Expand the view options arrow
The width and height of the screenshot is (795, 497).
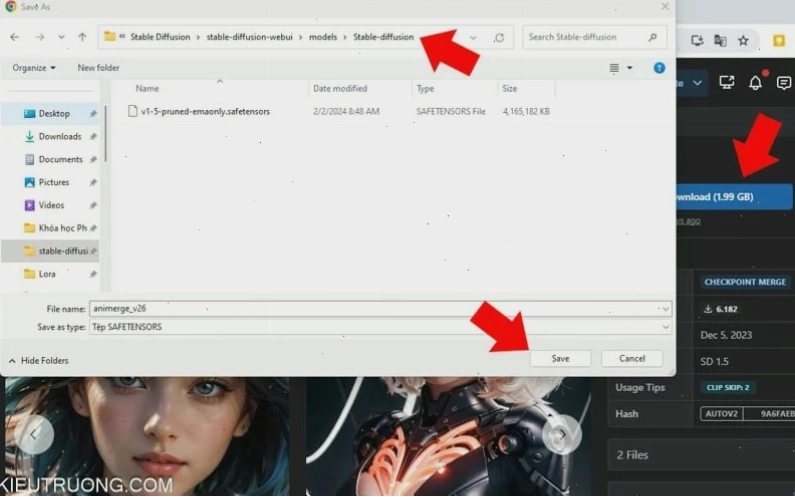pos(630,68)
